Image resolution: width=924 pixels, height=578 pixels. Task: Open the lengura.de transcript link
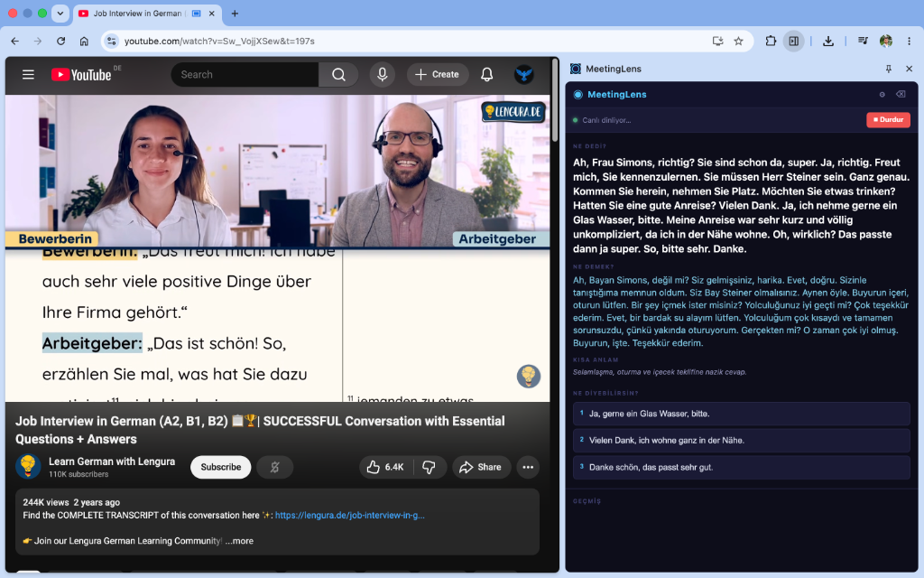pos(349,515)
